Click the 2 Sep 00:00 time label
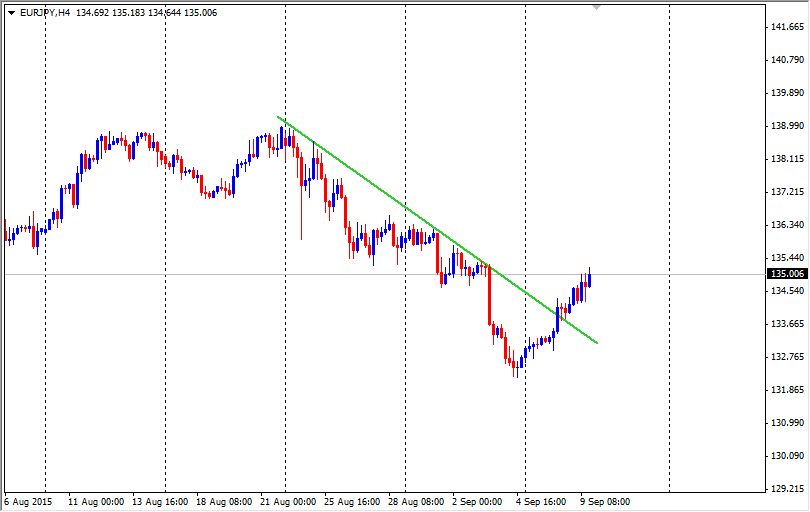This screenshot has width=810, height=512. tap(477, 502)
